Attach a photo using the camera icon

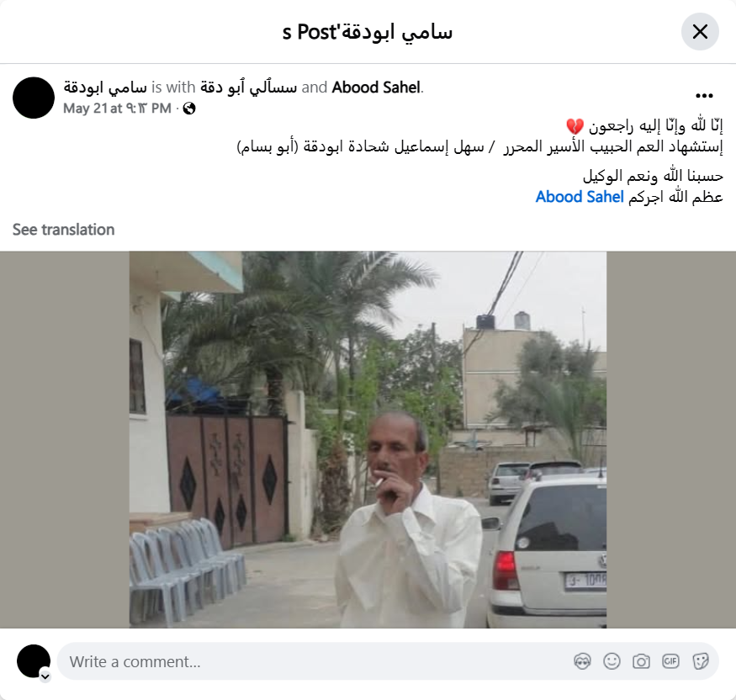click(x=641, y=661)
